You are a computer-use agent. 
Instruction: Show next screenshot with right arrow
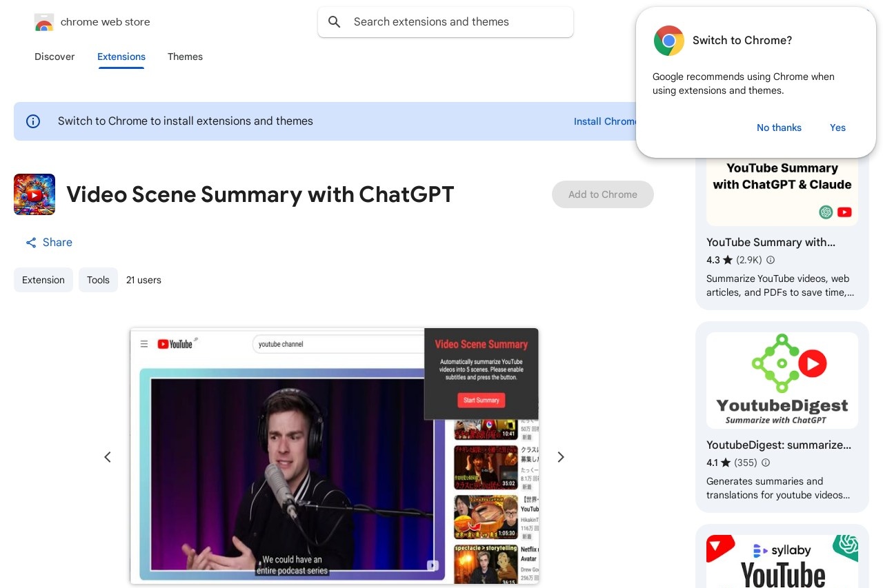[x=561, y=457]
